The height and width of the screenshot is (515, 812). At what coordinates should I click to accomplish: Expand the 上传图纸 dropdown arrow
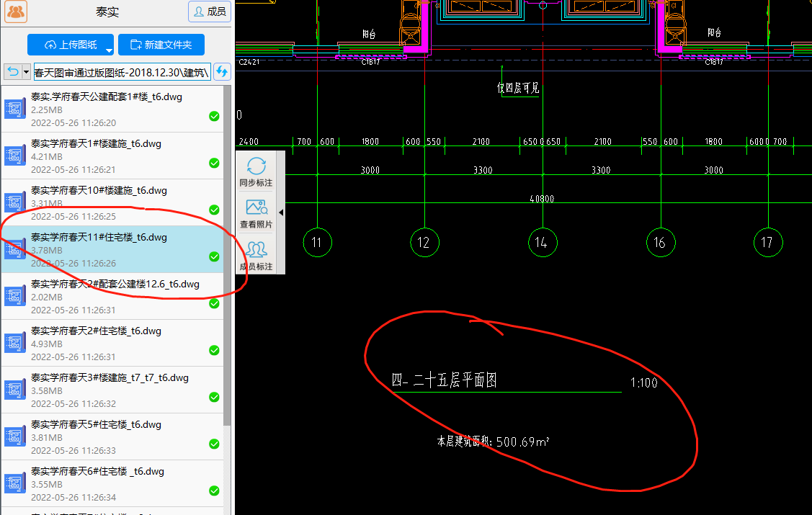tap(110, 50)
